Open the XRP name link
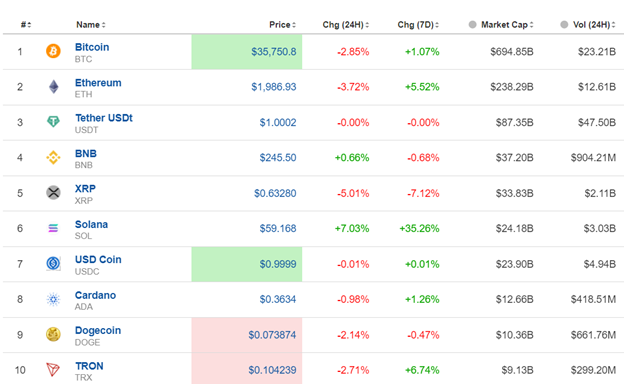Viewport: 624px width, 384px height. click(x=86, y=188)
